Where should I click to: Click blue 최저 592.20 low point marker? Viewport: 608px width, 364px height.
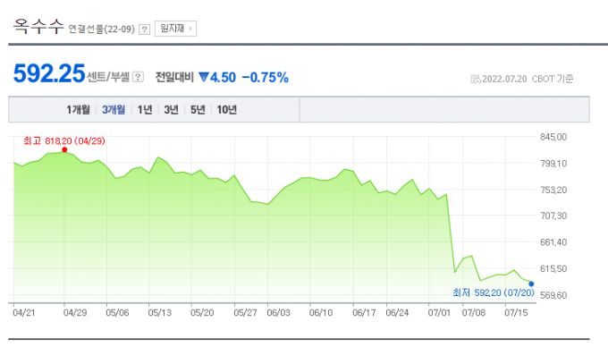[531, 284]
